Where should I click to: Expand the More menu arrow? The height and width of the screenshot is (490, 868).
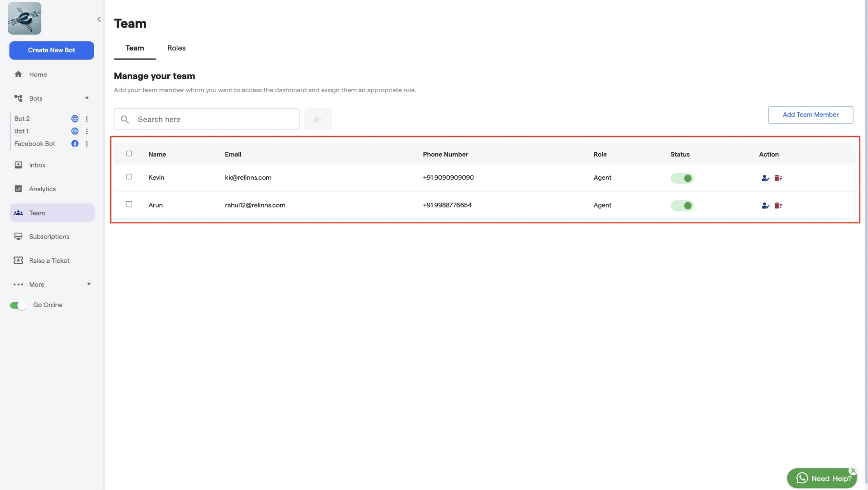tap(89, 284)
